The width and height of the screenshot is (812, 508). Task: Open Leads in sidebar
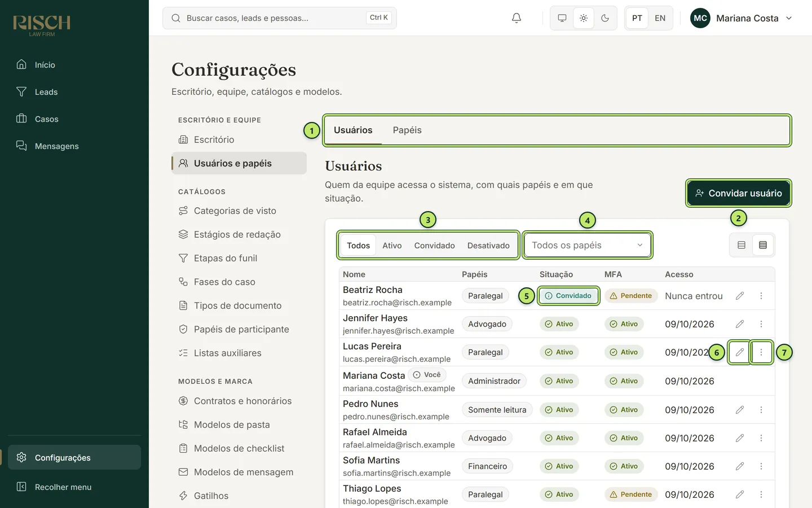coord(74,92)
